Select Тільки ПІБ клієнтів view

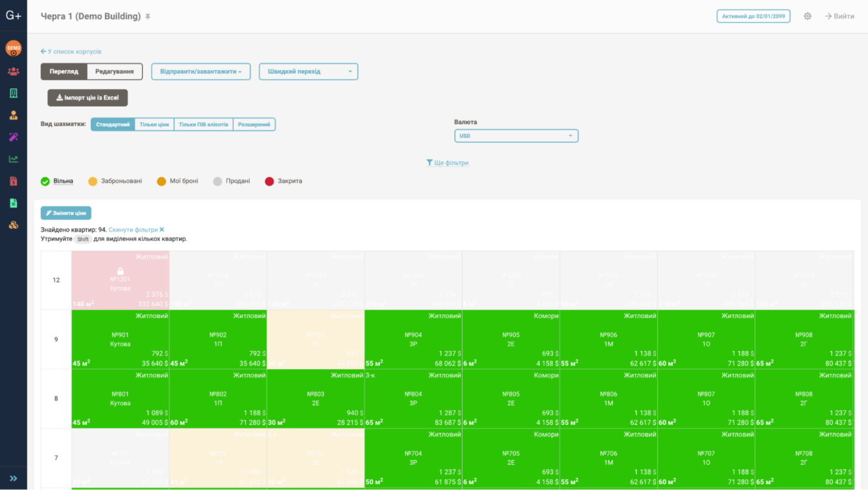point(204,124)
